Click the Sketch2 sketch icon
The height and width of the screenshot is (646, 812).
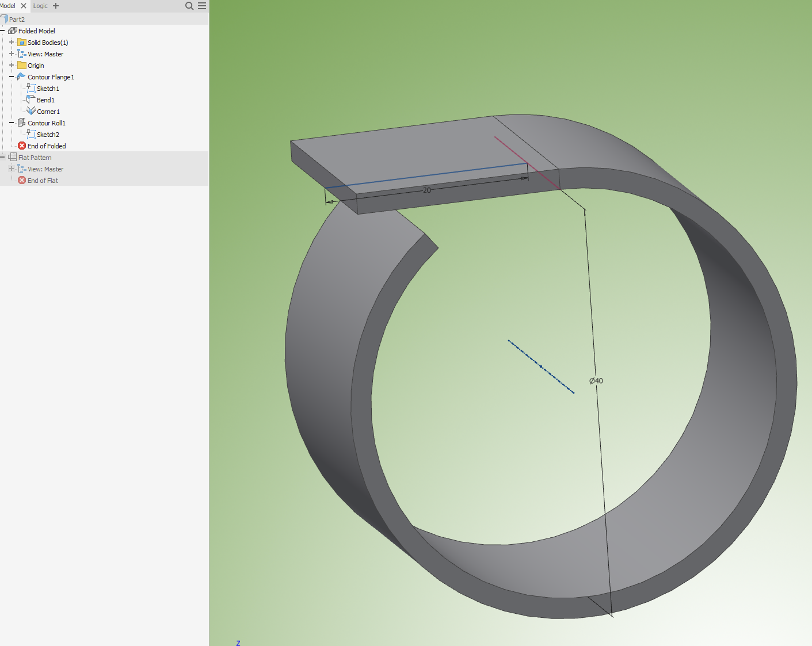coord(32,134)
